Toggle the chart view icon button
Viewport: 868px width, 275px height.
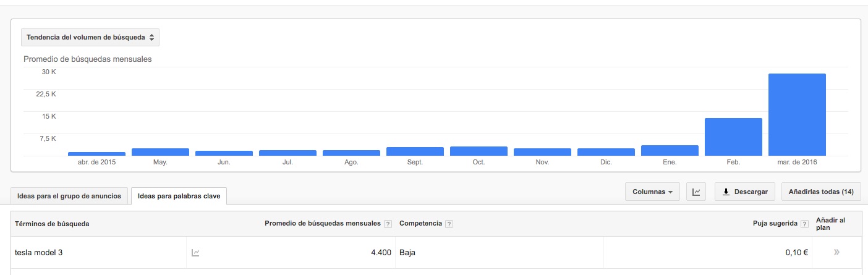coord(696,192)
